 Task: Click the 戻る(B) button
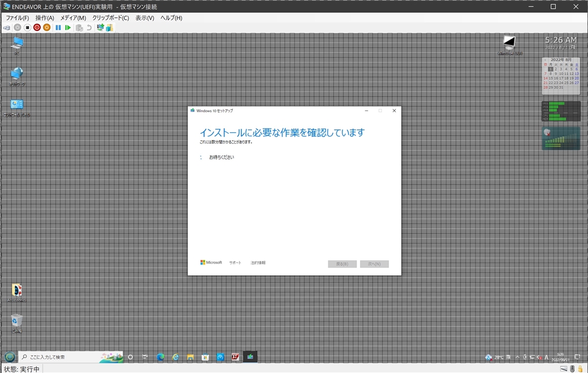(342, 264)
